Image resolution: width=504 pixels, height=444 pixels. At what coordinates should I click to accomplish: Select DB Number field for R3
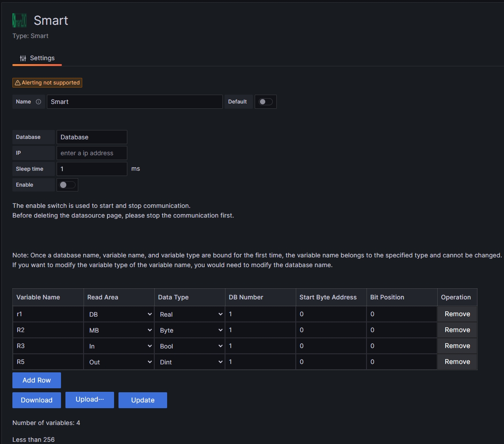tap(260, 346)
